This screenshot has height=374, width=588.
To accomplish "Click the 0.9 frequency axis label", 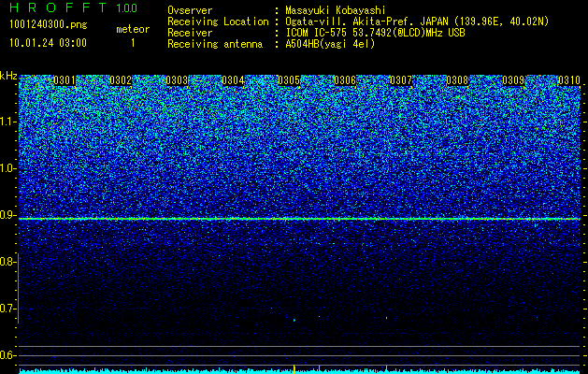I will click(7, 215).
